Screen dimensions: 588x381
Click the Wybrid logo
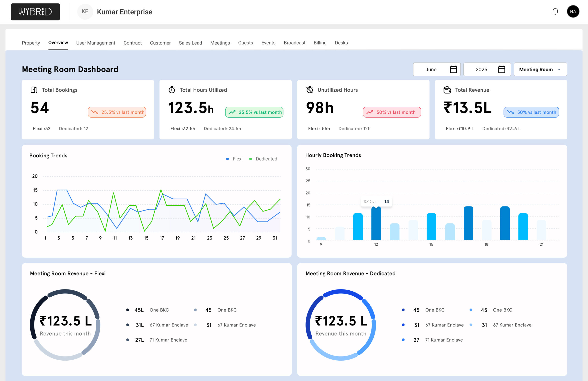35,12
